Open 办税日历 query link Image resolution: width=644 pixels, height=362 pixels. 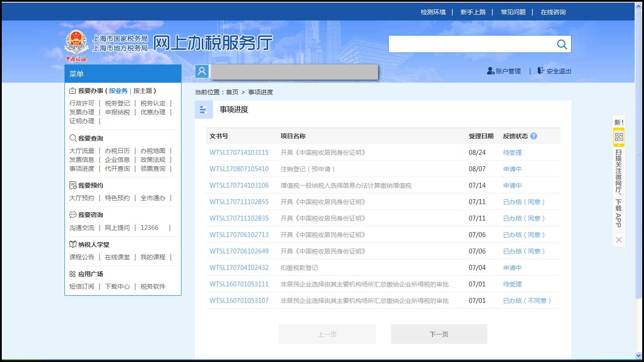coord(117,151)
